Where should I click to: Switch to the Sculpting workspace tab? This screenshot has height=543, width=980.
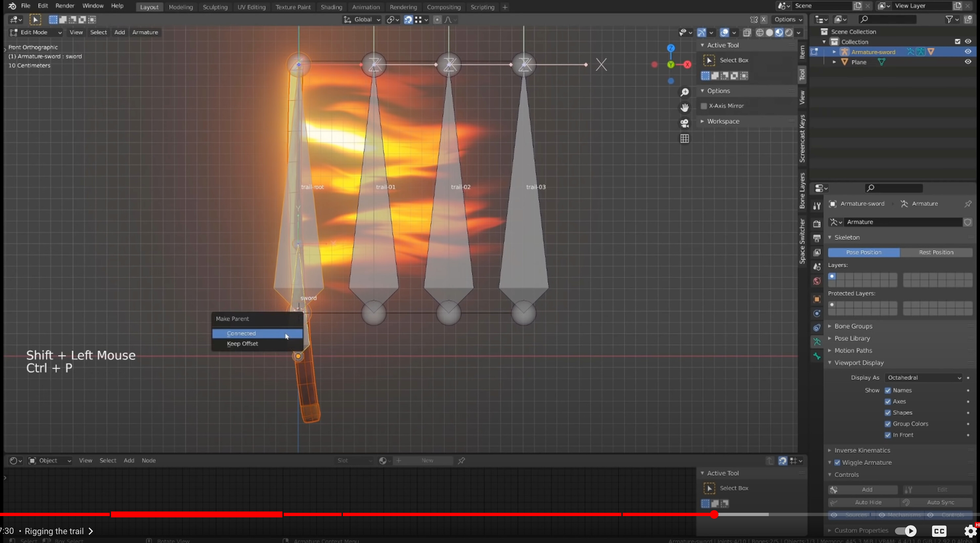[x=215, y=7]
